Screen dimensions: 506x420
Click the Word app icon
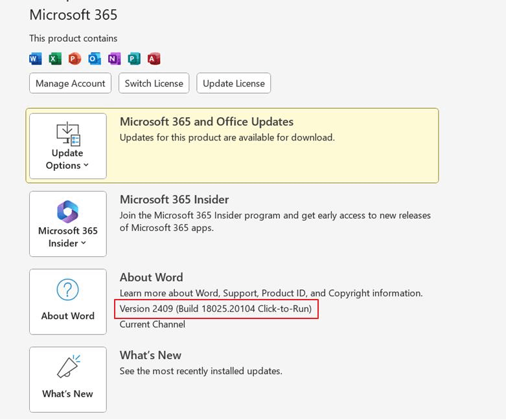(x=36, y=59)
